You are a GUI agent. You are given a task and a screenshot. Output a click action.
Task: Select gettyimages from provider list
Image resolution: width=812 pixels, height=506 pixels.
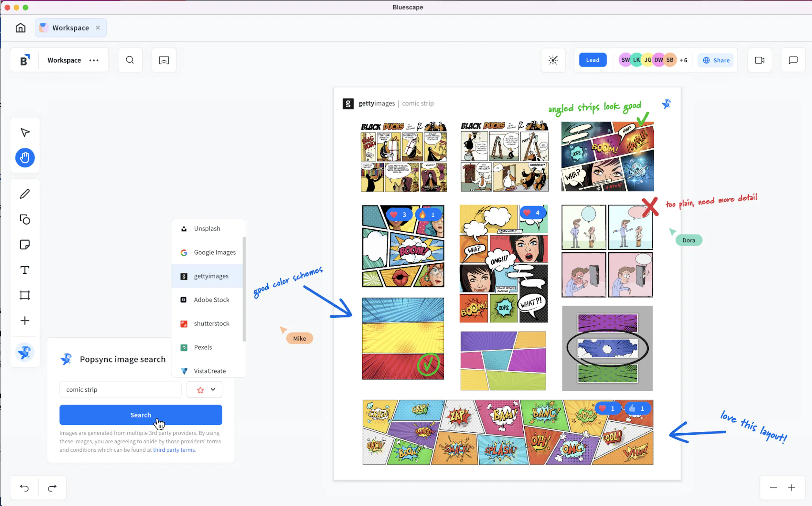[212, 275]
